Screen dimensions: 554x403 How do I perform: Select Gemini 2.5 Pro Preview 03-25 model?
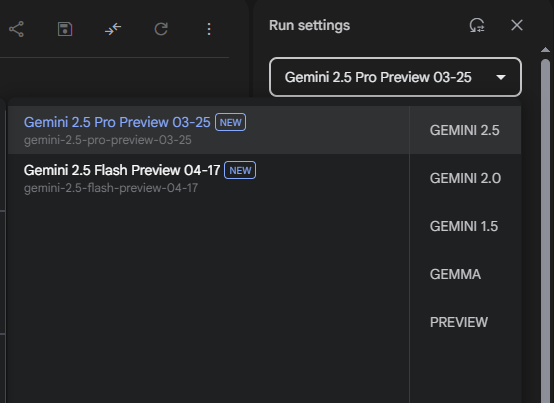coord(208,130)
